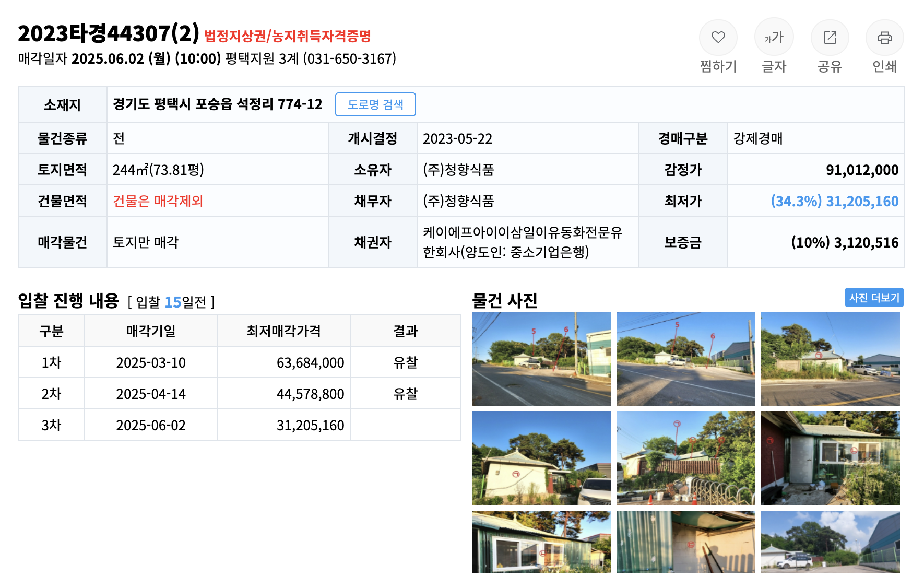Click date 2025-03-10 in bid table
This screenshot has height=588, width=924.
[x=151, y=362]
